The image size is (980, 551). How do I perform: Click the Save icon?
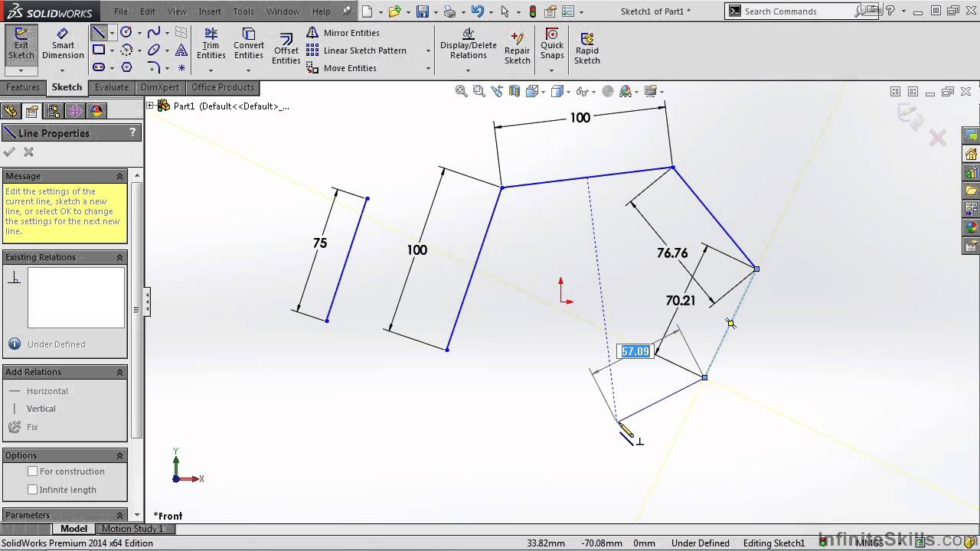click(x=422, y=11)
